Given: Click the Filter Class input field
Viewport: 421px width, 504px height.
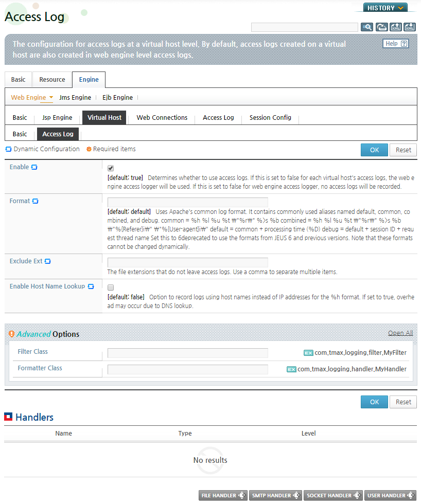Looking at the screenshot, I should pos(187,353).
